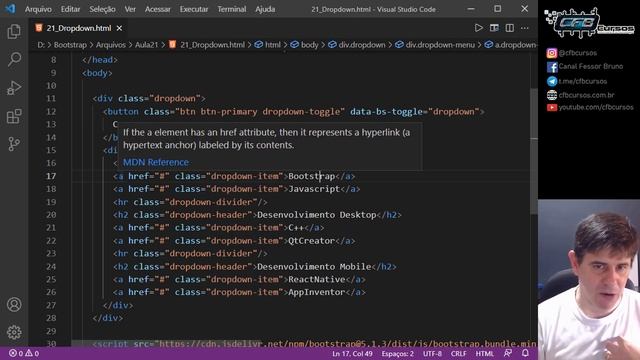Viewport: 640px width, 360px height.
Task: Click the Desenvolvimento Desktop header line
Action: (257, 215)
